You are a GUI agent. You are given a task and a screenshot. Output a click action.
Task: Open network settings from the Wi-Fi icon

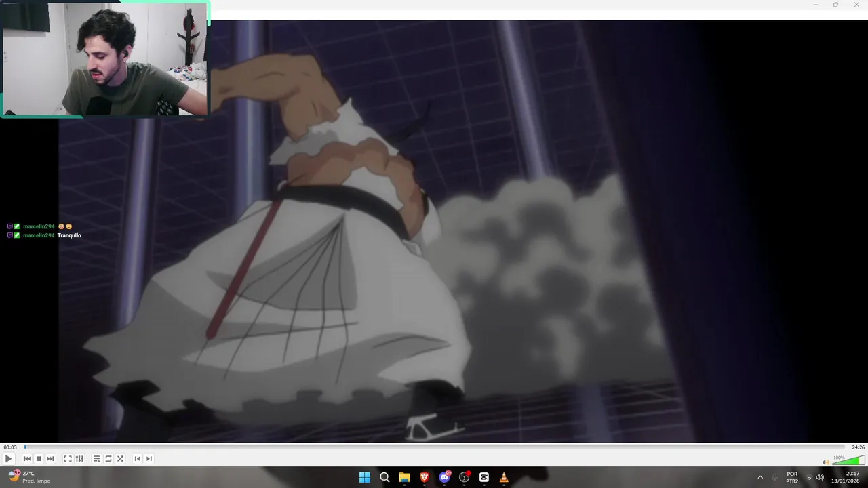tap(809, 478)
